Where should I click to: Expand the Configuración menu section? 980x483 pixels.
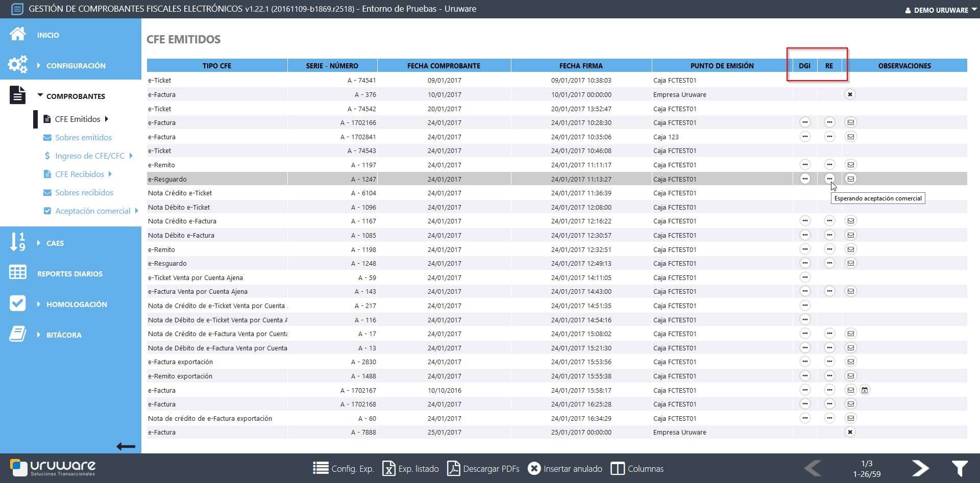click(x=76, y=66)
